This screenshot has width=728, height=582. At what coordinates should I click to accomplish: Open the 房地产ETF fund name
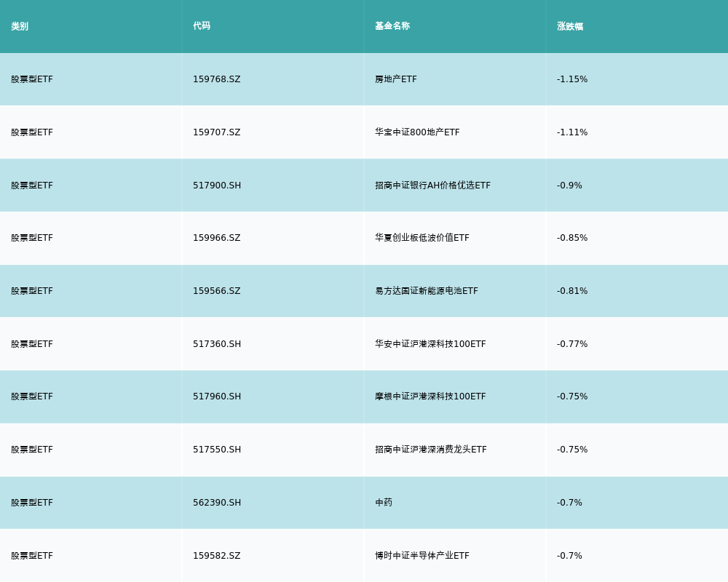point(396,79)
